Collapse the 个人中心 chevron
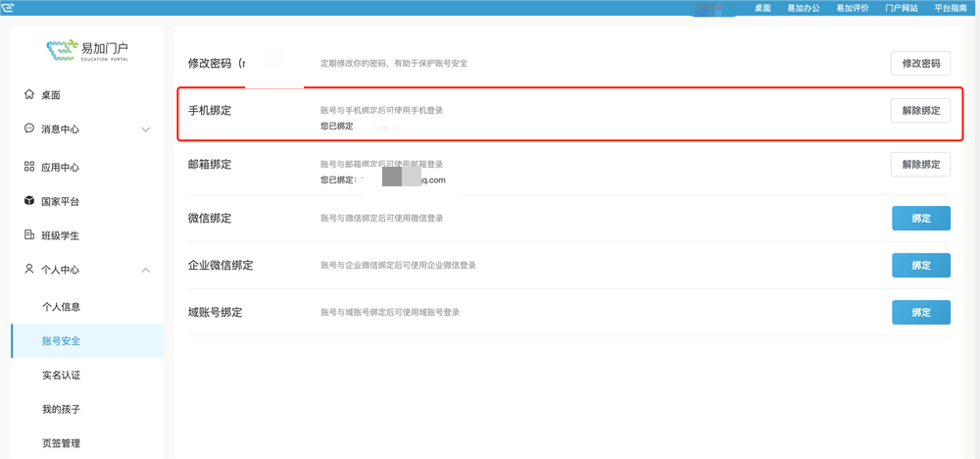The image size is (980, 459). click(146, 270)
